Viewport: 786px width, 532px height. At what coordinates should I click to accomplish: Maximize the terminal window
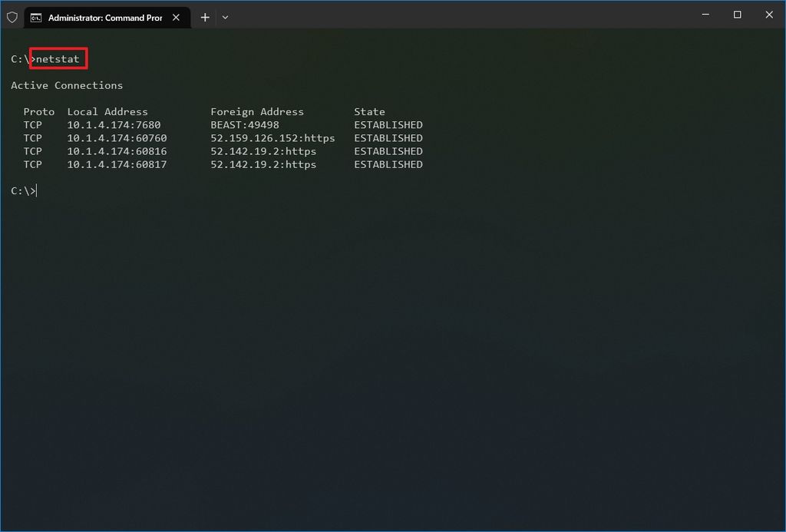(x=738, y=15)
